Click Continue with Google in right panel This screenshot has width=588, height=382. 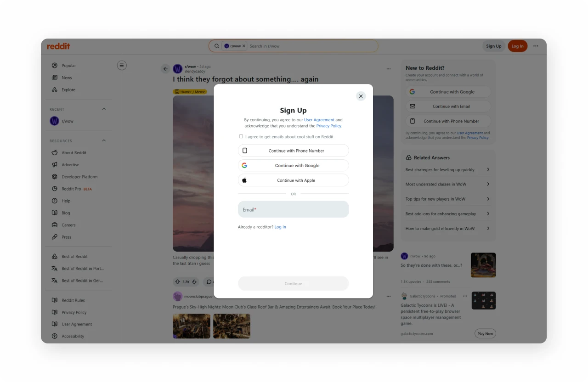pos(448,92)
